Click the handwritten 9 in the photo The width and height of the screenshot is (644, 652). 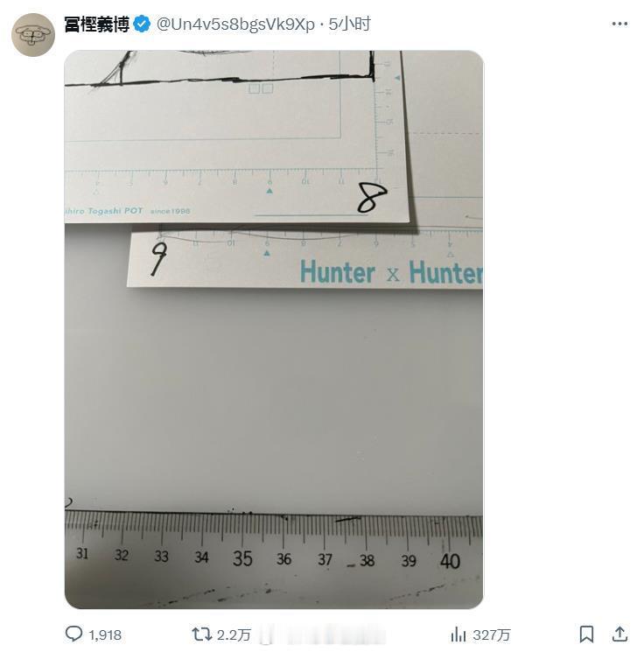tap(159, 259)
